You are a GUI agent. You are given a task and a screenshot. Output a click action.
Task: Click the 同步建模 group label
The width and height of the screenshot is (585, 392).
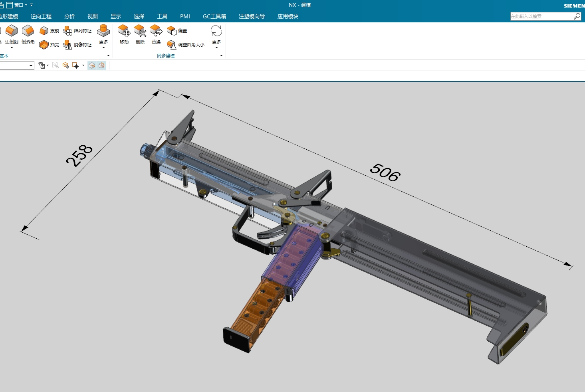click(166, 56)
